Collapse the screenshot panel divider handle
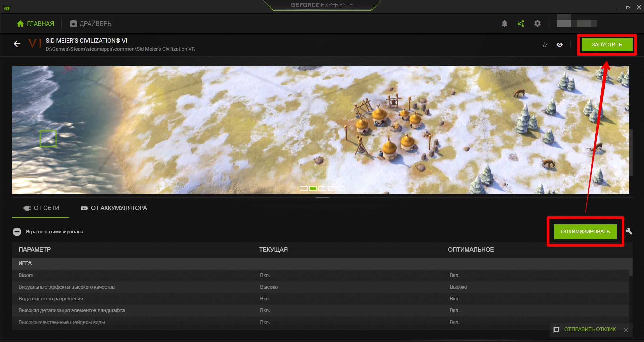 322,197
